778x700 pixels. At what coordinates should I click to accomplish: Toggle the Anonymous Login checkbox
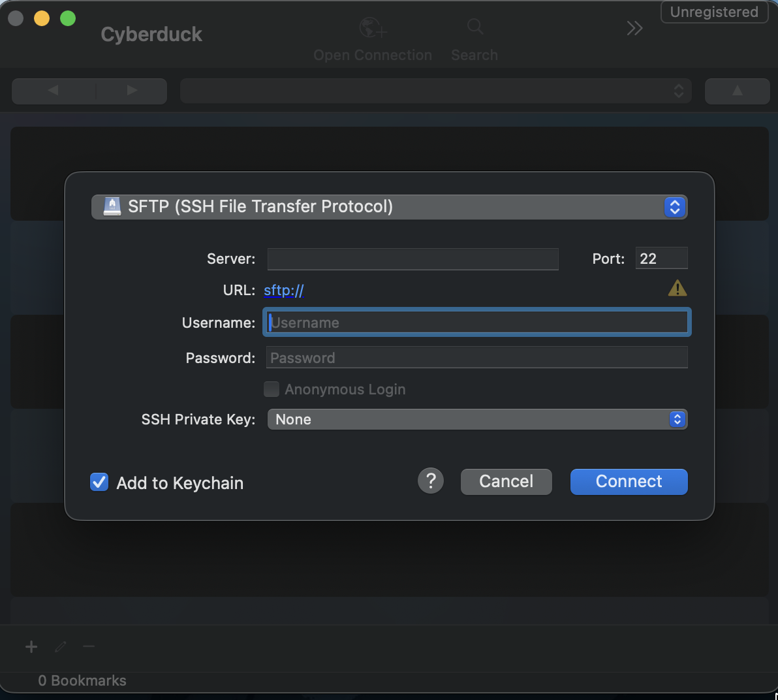pos(272,389)
